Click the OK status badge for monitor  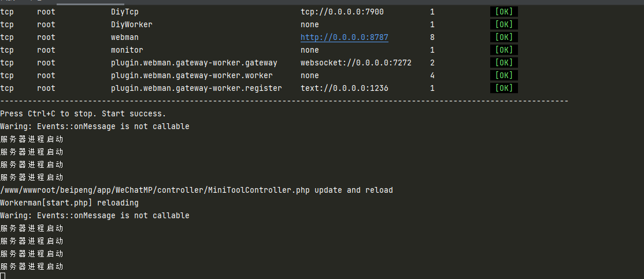(x=504, y=50)
